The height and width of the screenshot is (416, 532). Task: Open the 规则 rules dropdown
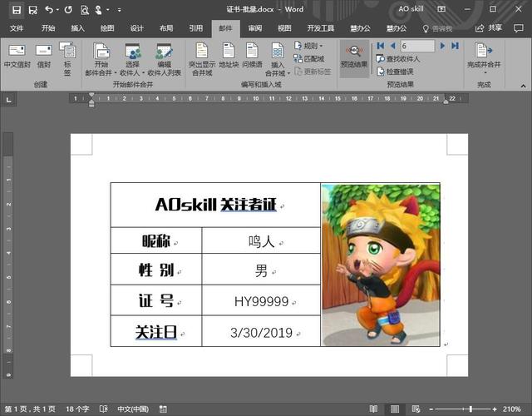click(308, 46)
